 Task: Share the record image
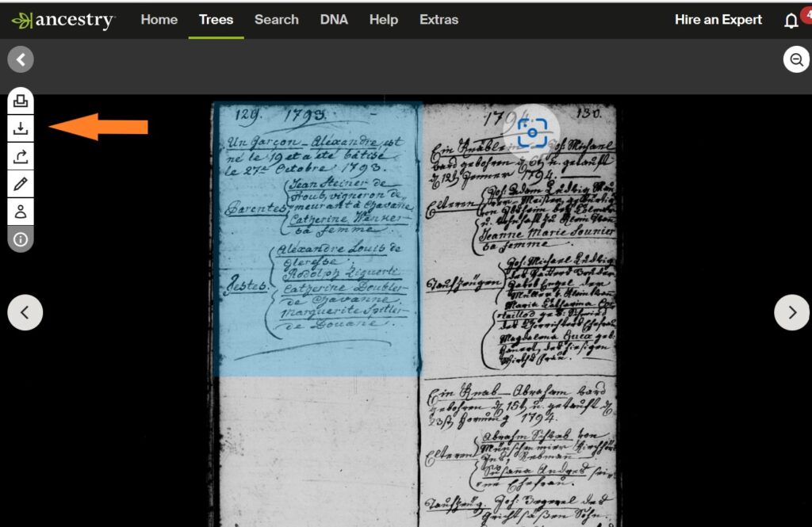[x=21, y=157]
